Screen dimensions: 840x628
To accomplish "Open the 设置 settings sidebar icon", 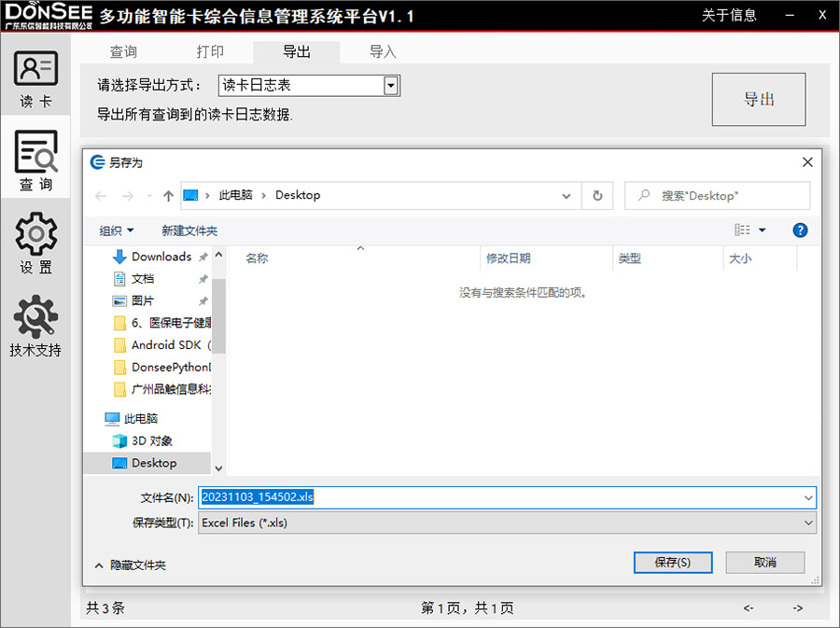I will point(35,243).
